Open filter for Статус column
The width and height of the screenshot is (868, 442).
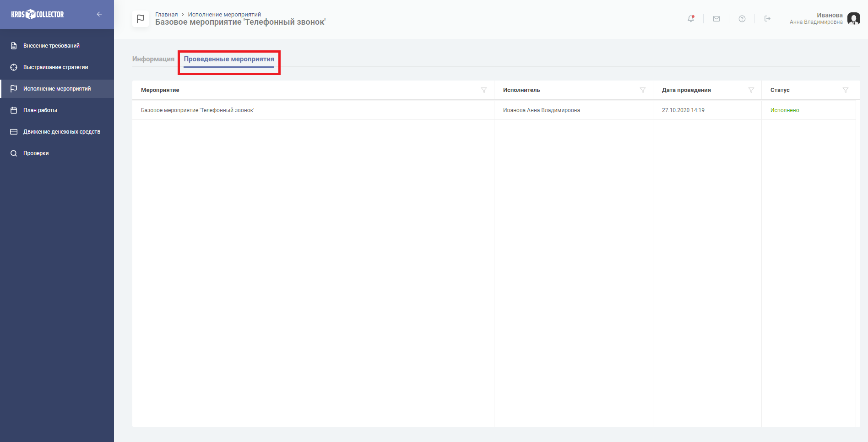pyautogui.click(x=846, y=90)
